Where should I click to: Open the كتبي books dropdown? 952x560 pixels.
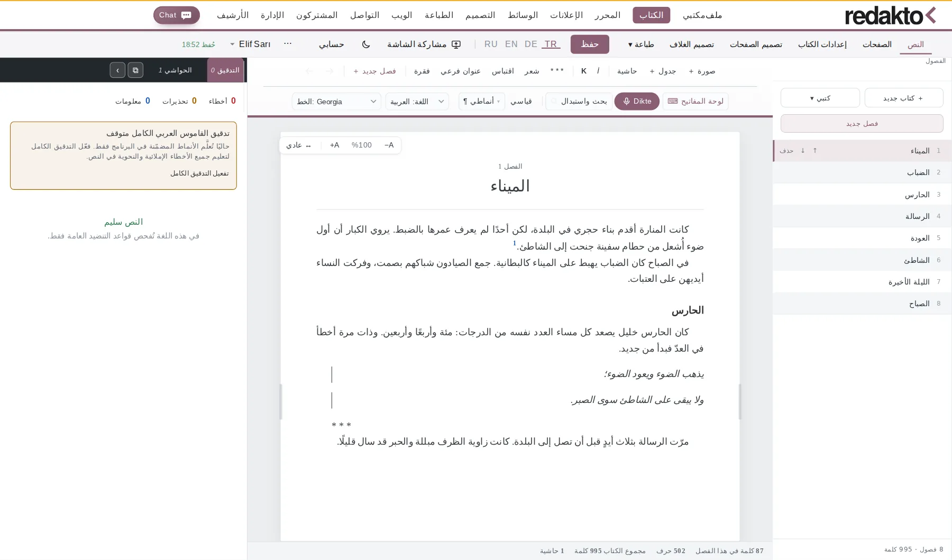coord(820,98)
